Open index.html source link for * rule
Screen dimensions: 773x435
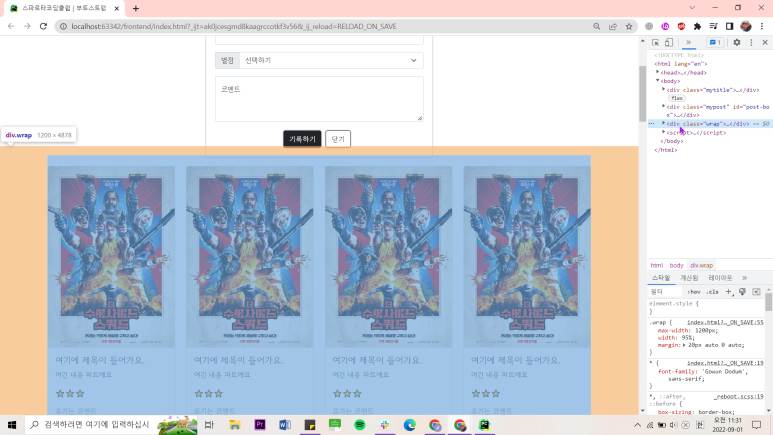pos(725,363)
